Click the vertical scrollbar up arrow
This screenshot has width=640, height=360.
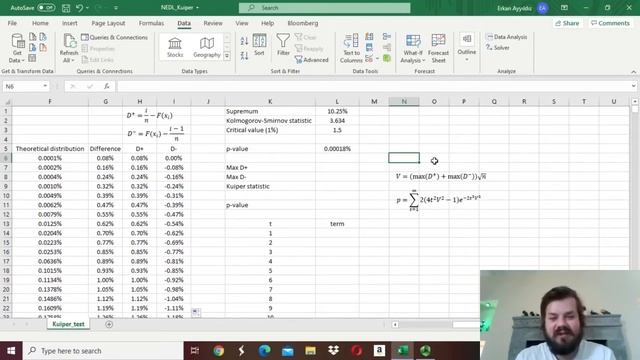[635, 101]
